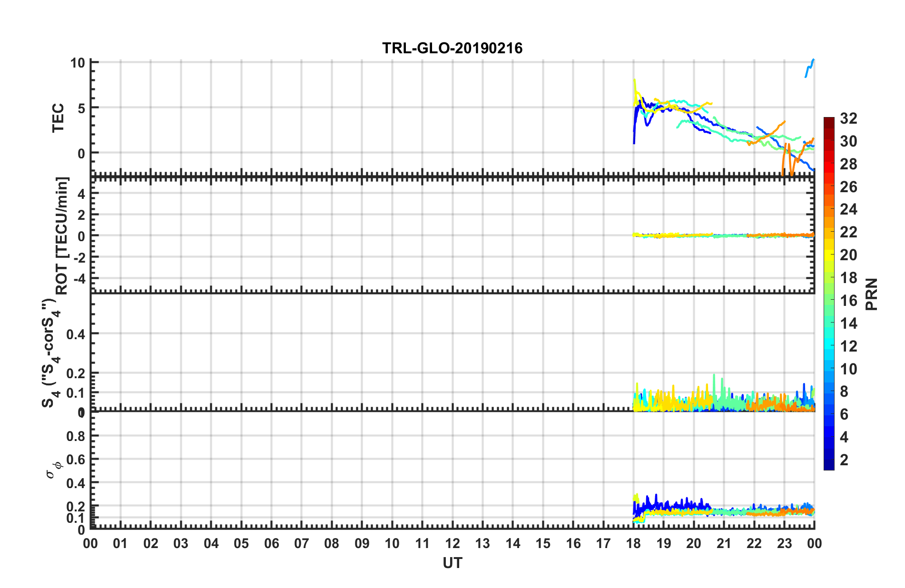Click the colorbar tick label 20
This screenshot has height=588, width=905.
point(848,255)
